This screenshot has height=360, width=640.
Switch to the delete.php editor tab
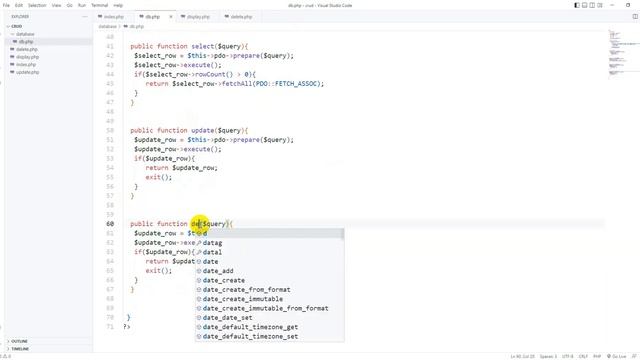(241, 17)
